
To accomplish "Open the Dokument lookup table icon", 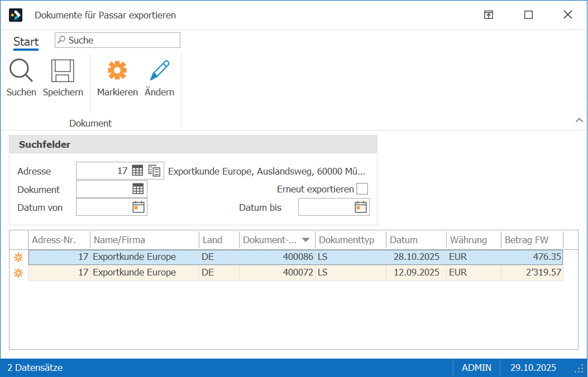I will coord(138,189).
